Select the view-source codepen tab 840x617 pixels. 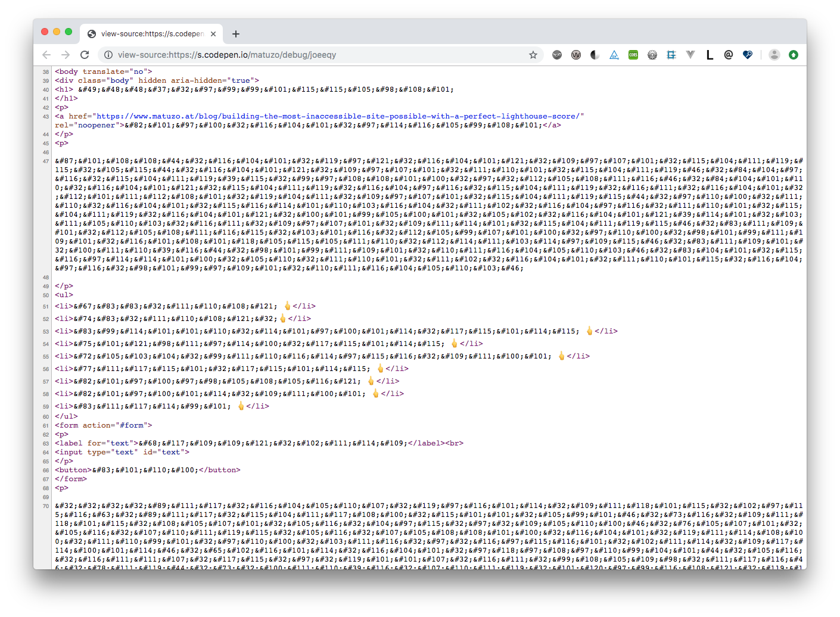click(151, 34)
